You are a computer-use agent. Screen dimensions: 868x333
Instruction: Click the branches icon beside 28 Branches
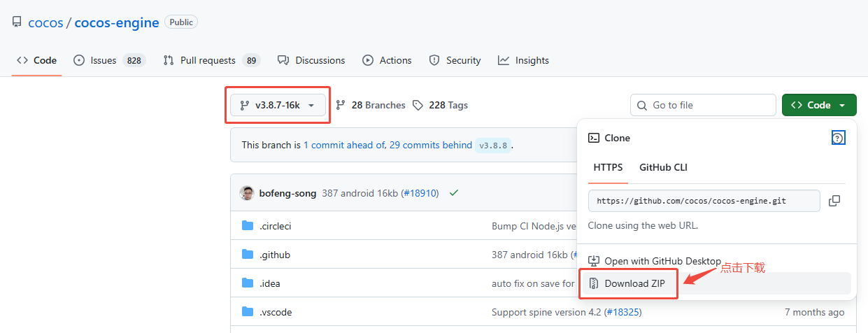341,105
